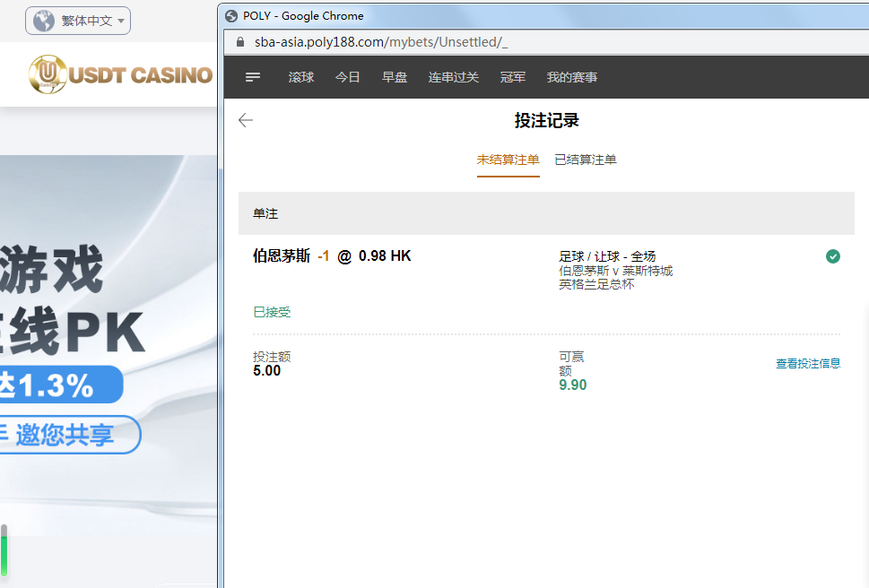Click the green checkmark on the bet
This screenshot has width=869, height=588.
tap(833, 257)
